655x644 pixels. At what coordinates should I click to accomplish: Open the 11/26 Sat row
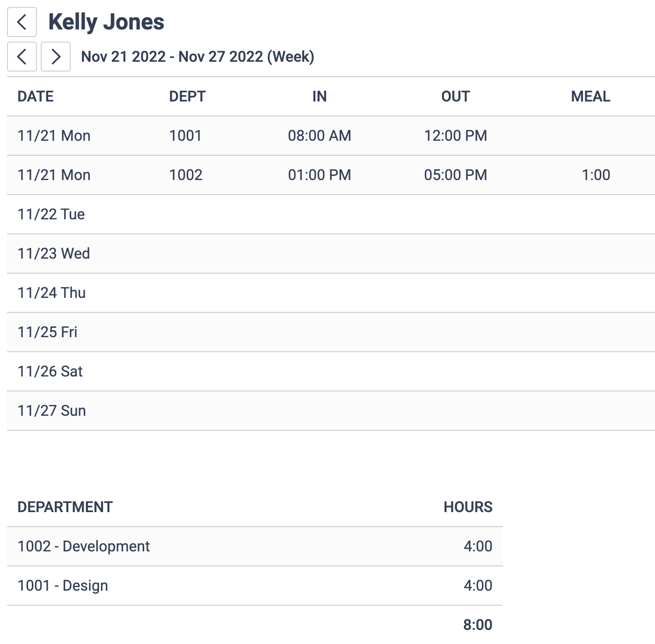(234, 371)
